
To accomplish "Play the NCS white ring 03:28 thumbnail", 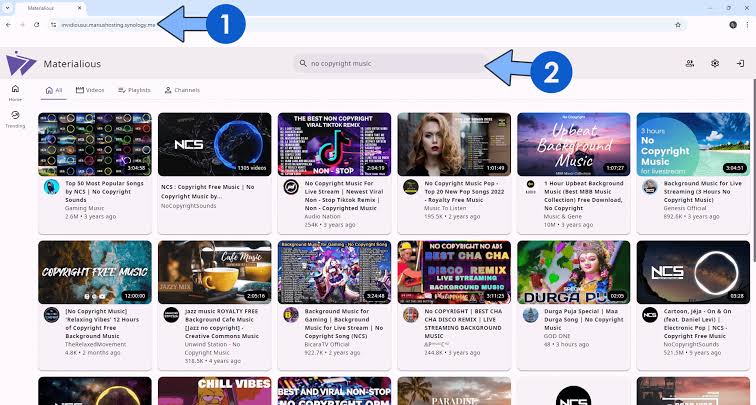I will pyautogui.click(x=693, y=272).
